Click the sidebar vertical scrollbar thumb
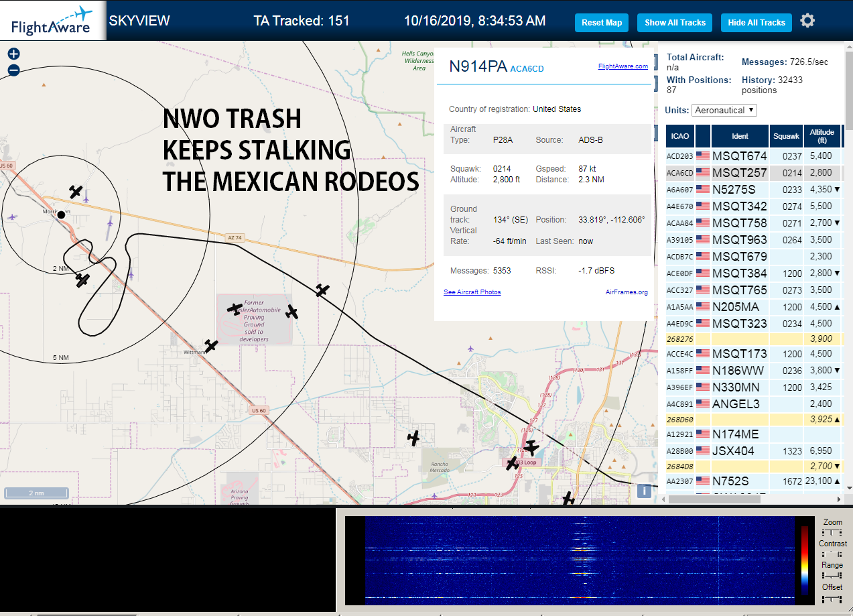This screenshot has height=616, width=853. pyautogui.click(x=849, y=92)
